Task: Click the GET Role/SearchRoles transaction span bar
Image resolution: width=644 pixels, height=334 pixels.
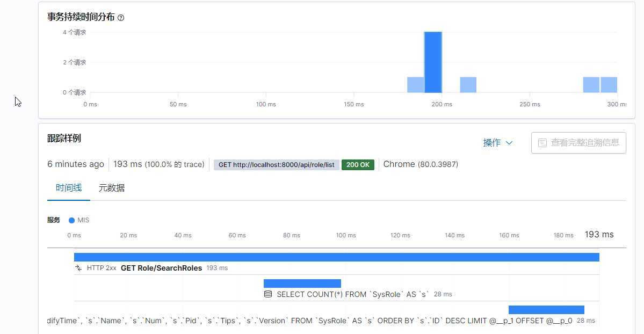Action: 336,257
